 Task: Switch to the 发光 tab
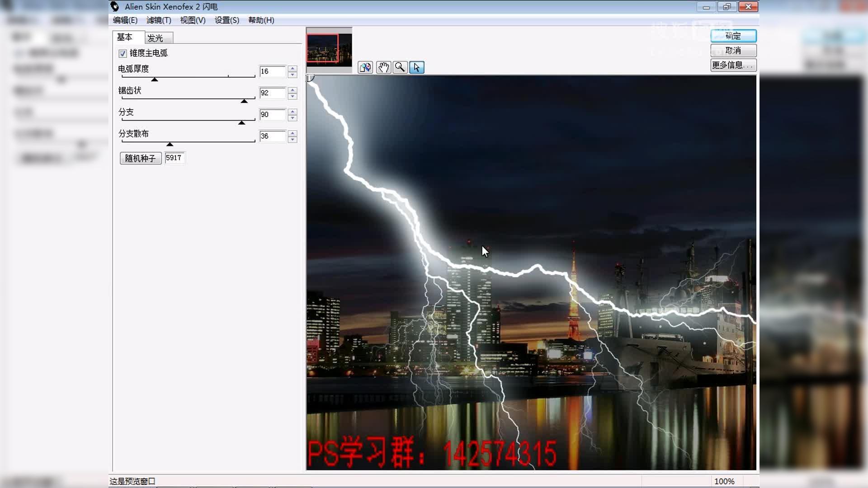click(x=155, y=38)
